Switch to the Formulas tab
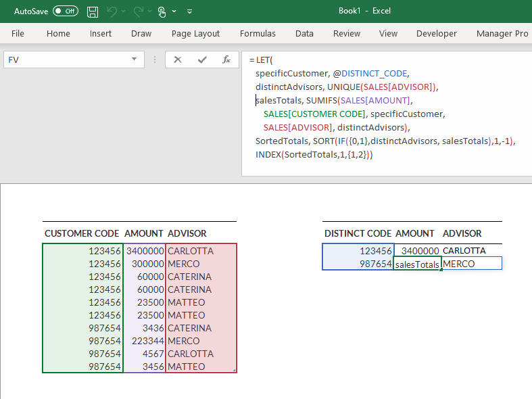The image size is (532, 399). point(258,33)
